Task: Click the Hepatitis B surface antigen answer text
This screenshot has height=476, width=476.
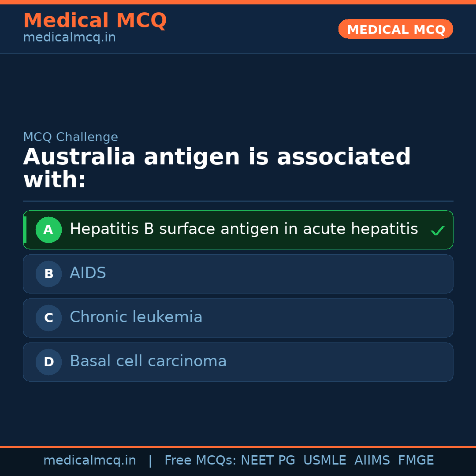Action: [x=244, y=229]
